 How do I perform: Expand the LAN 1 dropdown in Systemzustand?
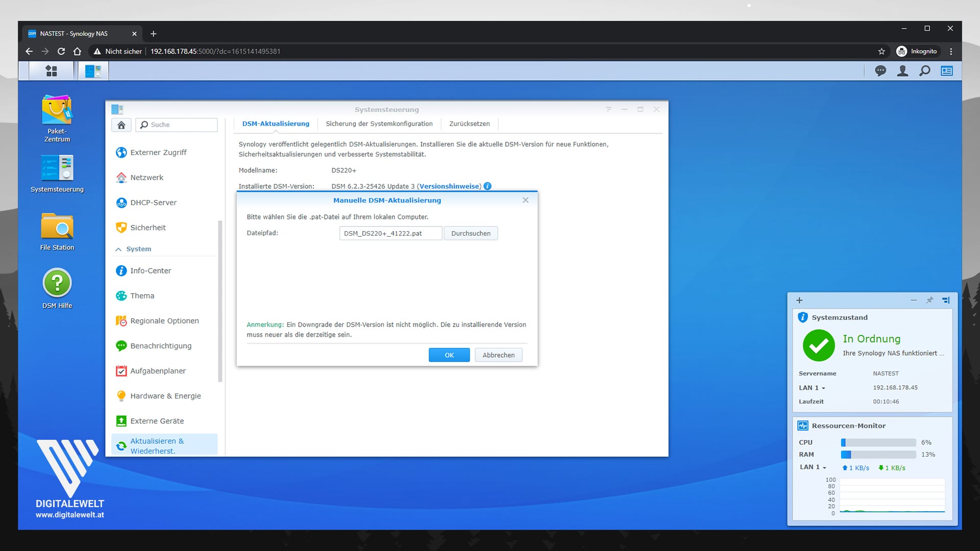coord(812,388)
